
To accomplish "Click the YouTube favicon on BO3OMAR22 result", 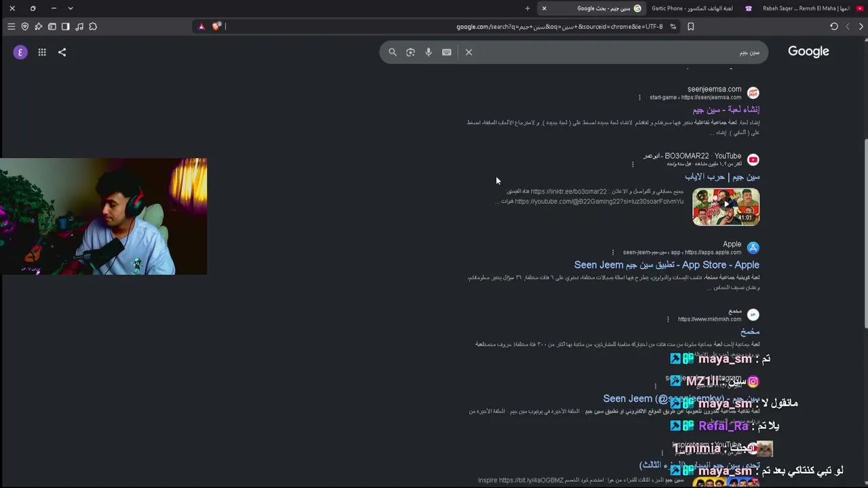I will tap(753, 160).
